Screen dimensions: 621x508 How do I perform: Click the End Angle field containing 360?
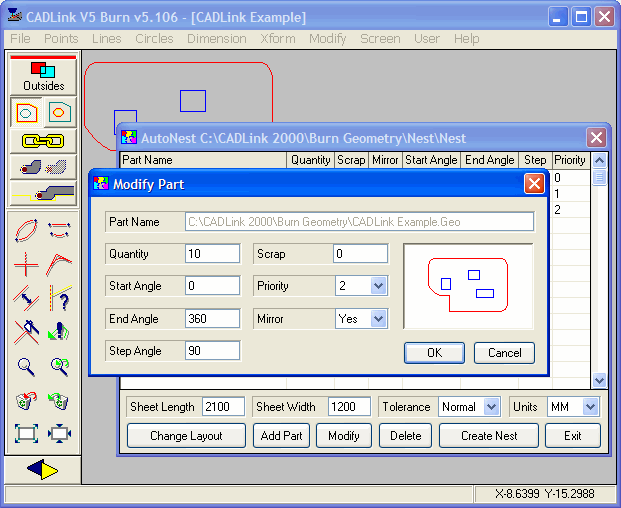212,319
